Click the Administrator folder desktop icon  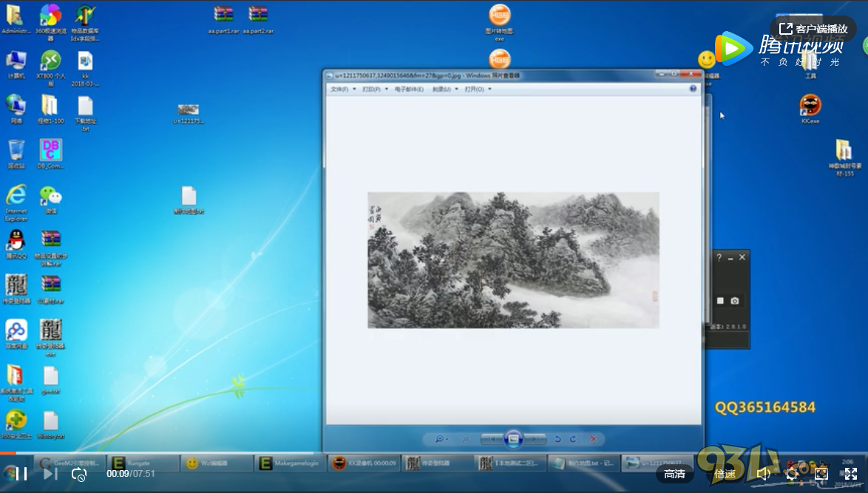(x=16, y=20)
